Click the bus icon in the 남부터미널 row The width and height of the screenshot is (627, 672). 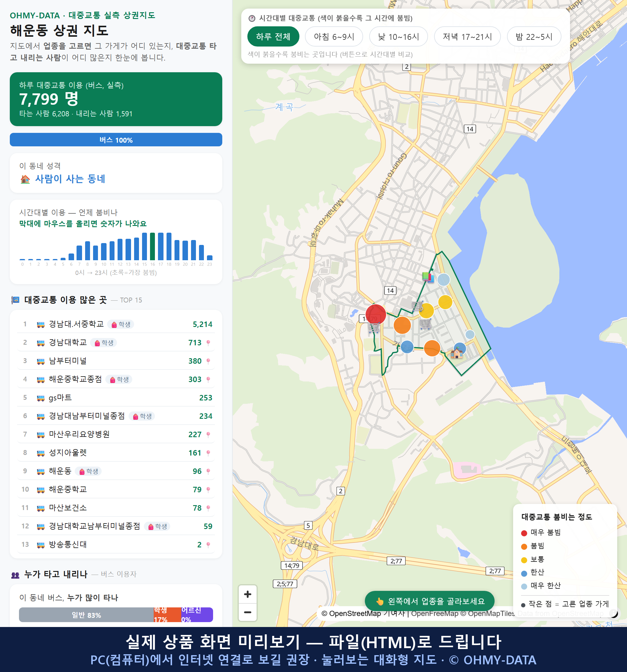pyautogui.click(x=40, y=361)
